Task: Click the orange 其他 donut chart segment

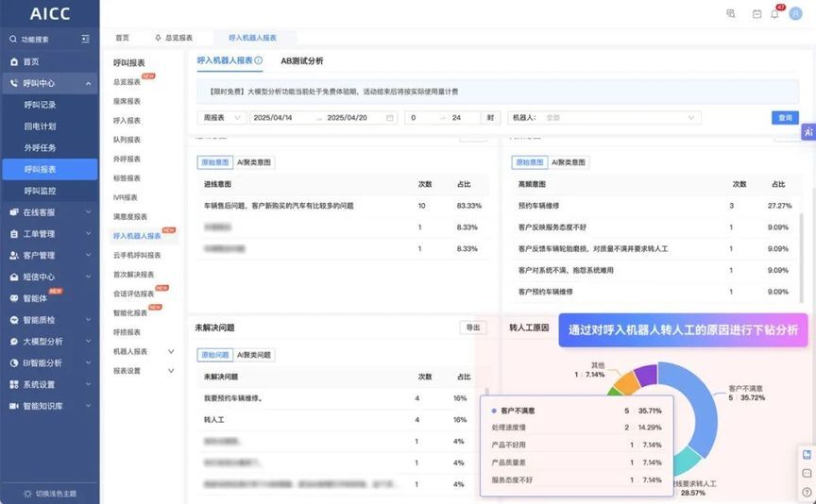Action: tap(627, 382)
